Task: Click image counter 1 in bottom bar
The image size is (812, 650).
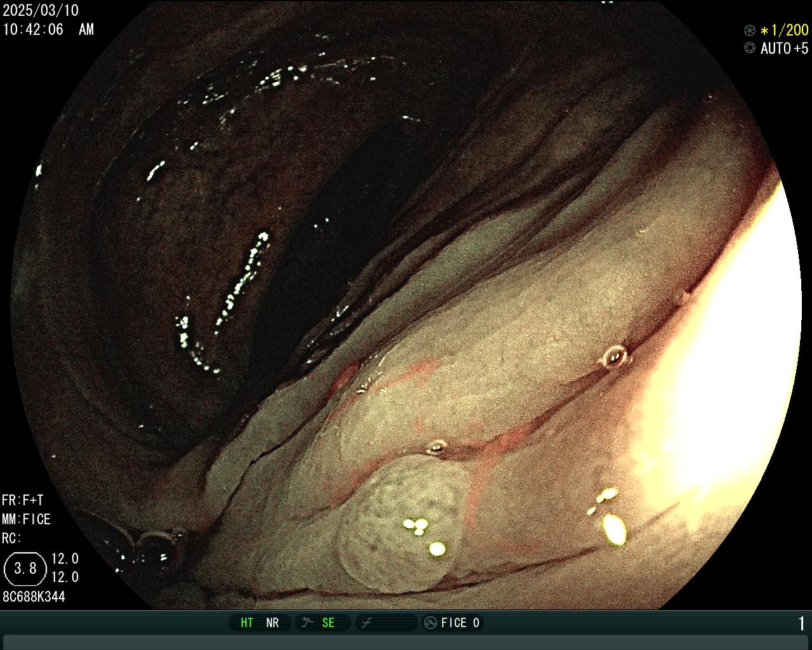Action: 802,623
